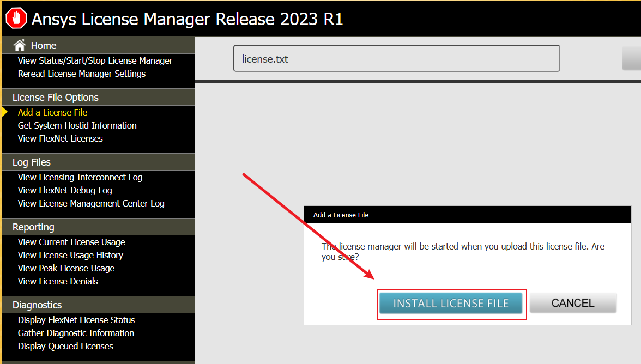Open View License Usage History
This screenshot has width=641, height=364.
coord(70,256)
